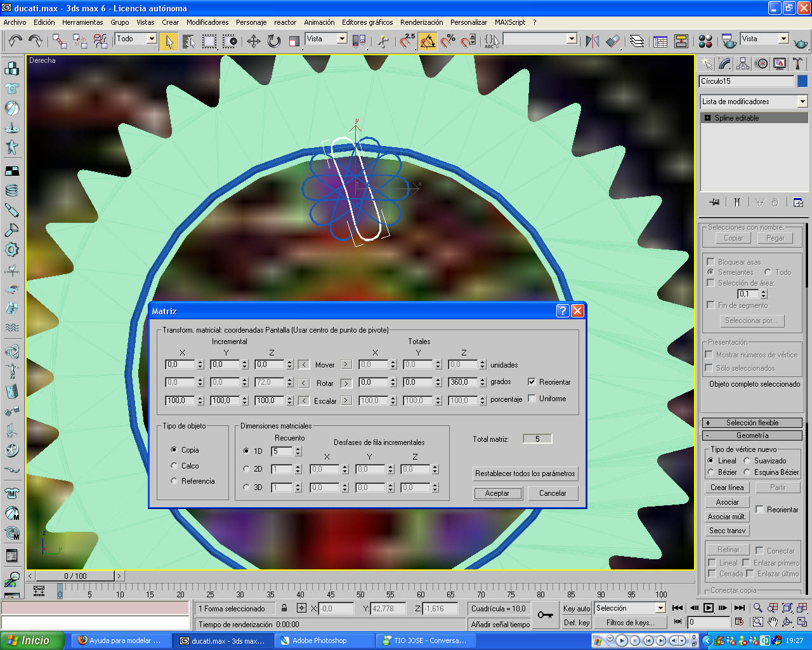Open the Time Configuration dialog icon
Viewport: 812px width, 650px height.
tap(739, 622)
